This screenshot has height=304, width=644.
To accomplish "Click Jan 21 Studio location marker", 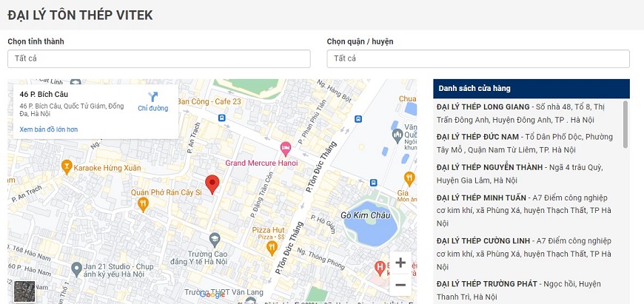I will click(x=76, y=269).
